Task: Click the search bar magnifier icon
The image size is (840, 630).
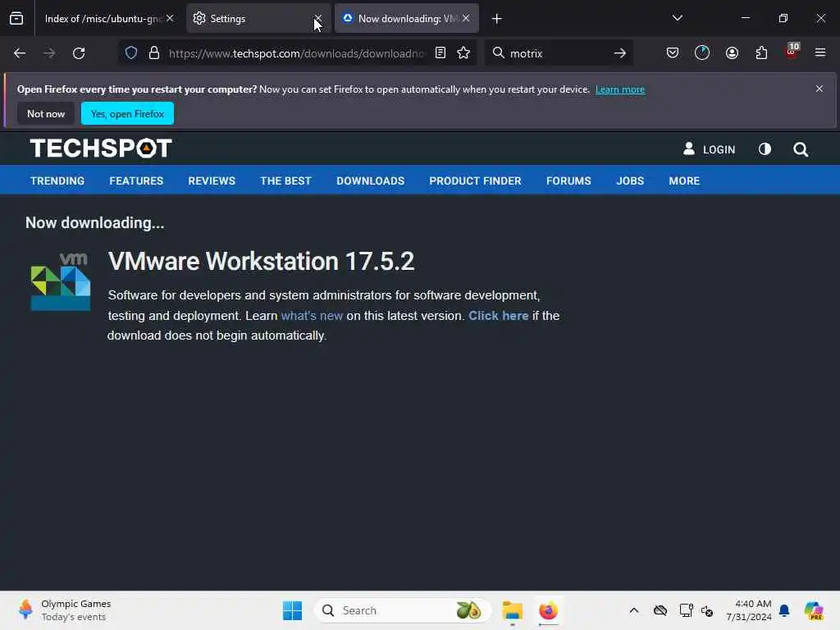Action: click(498, 53)
